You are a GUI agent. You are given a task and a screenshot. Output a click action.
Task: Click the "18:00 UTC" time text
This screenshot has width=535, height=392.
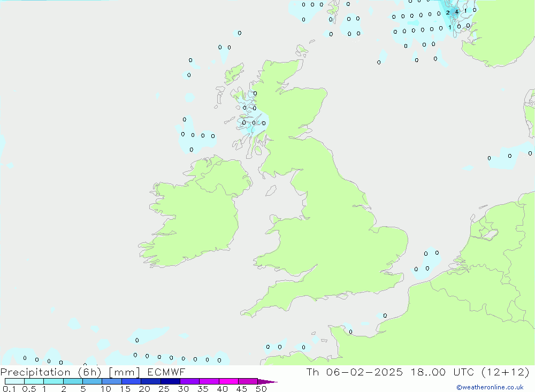(x=442, y=372)
